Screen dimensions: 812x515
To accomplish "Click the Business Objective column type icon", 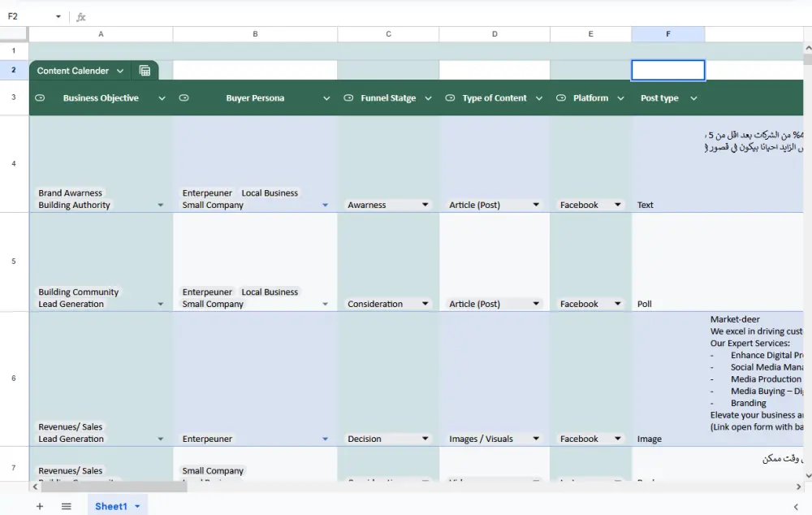I will click(40, 98).
